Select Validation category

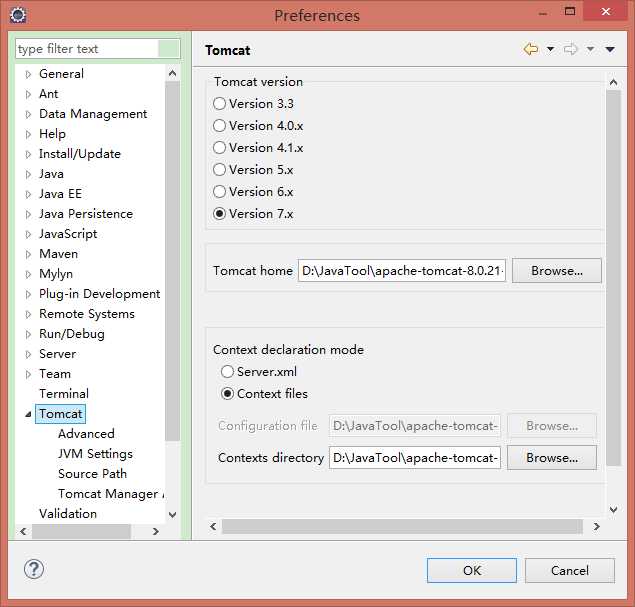tap(68, 513)
